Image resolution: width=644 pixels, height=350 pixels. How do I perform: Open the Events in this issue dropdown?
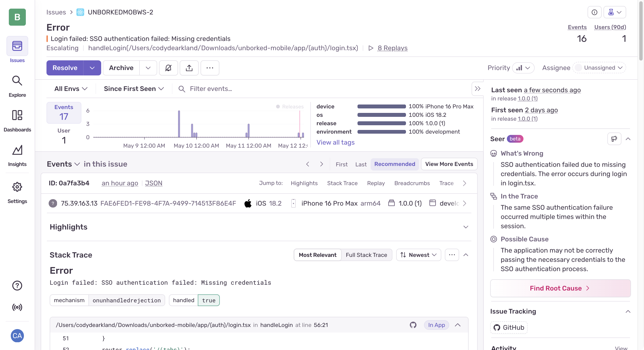coord(63,164)
